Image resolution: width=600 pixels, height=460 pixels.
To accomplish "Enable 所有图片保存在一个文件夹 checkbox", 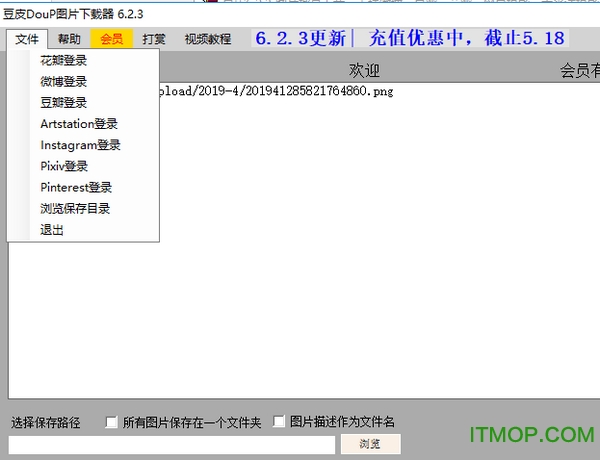I will click(112, 423).
